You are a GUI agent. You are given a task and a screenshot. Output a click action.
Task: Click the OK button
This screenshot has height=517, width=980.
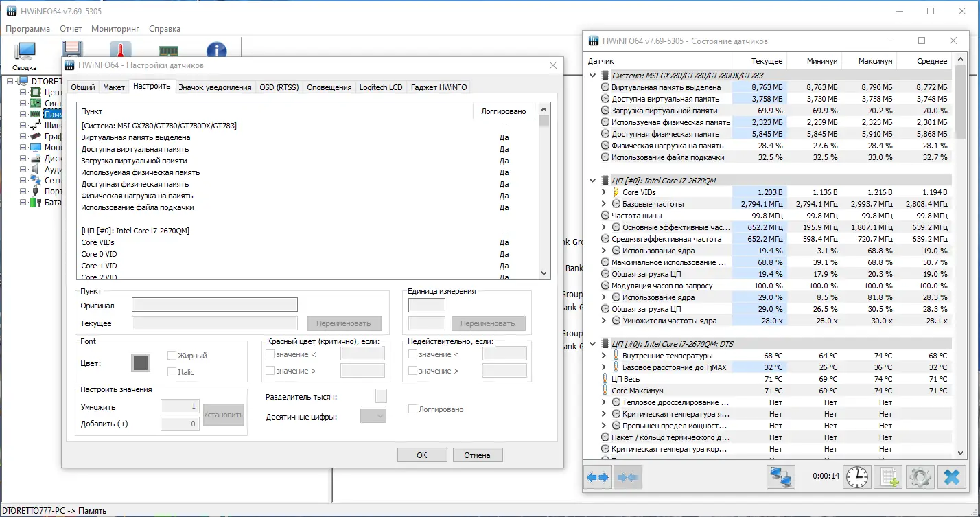click(x=422, y=455)
